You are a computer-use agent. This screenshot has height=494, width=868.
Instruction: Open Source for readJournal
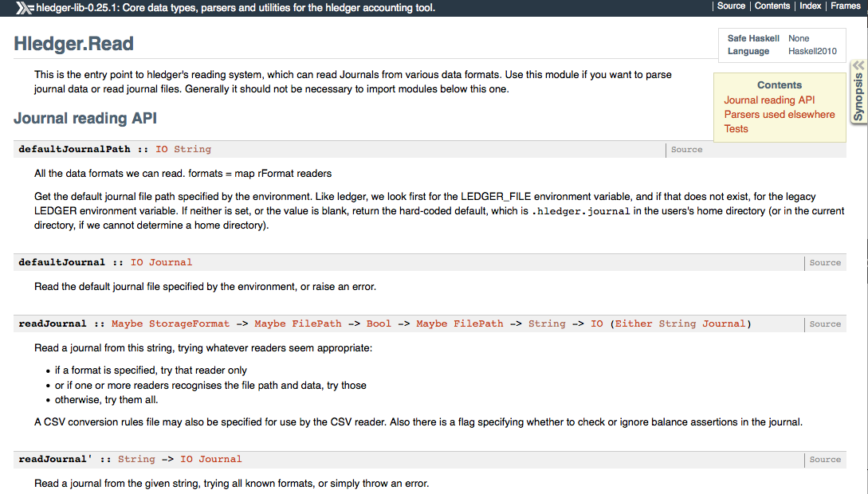[824, 323]
